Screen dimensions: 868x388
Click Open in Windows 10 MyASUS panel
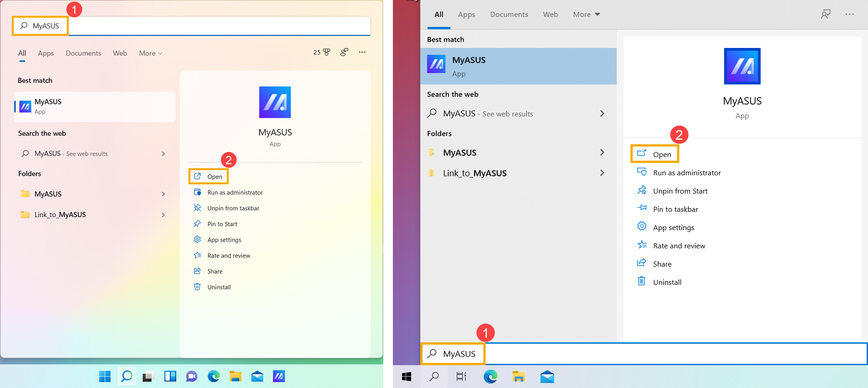pyautogui.click(x=655, y=154)
